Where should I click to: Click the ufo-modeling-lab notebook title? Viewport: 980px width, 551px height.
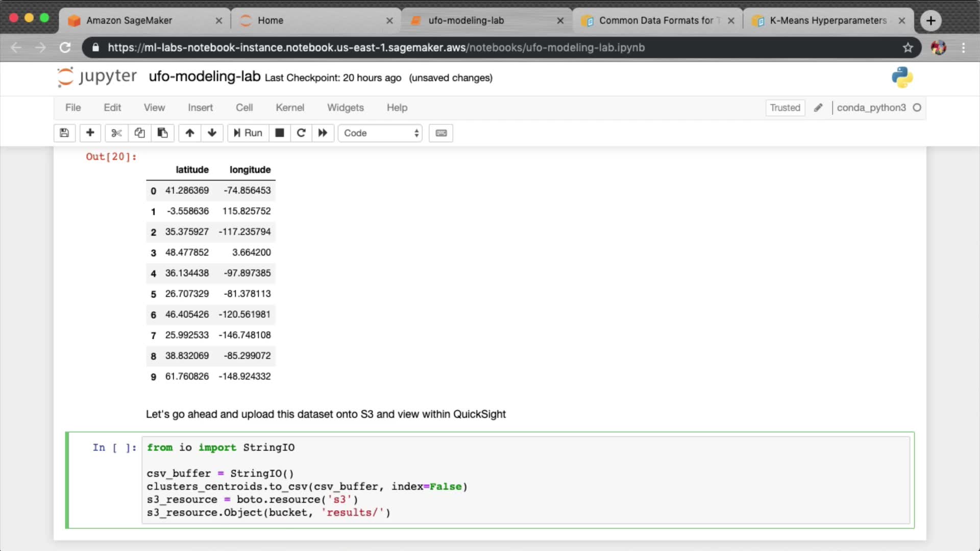tap(204, 77)
